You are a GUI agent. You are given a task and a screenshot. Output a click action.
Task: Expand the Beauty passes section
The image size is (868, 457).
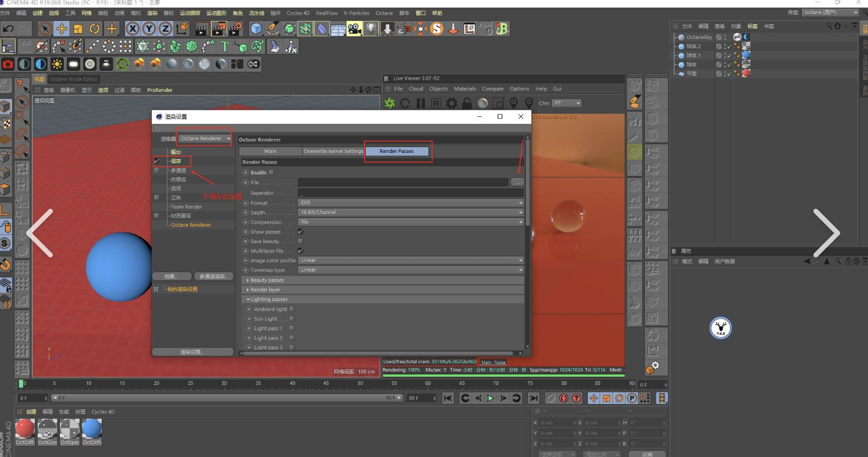267,280
